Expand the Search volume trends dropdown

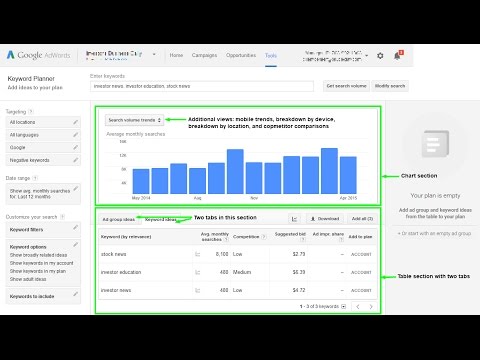pos(135,120)
